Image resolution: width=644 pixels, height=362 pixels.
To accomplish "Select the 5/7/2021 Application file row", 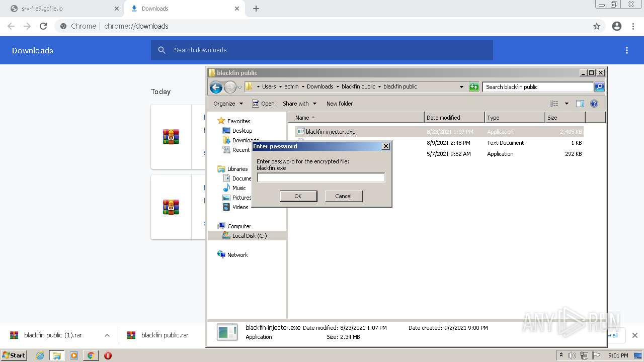I will pyautogui.click(x=439, y=154).
